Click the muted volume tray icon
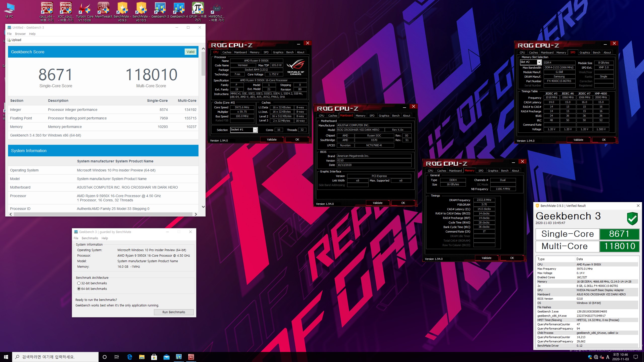 pyautogui.click(x=602, y=357)
